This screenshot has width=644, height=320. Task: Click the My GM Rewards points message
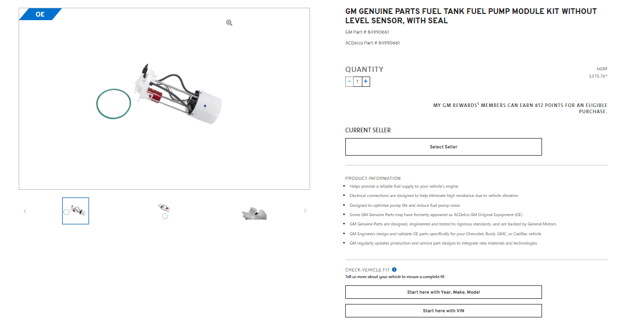(520, 108)
